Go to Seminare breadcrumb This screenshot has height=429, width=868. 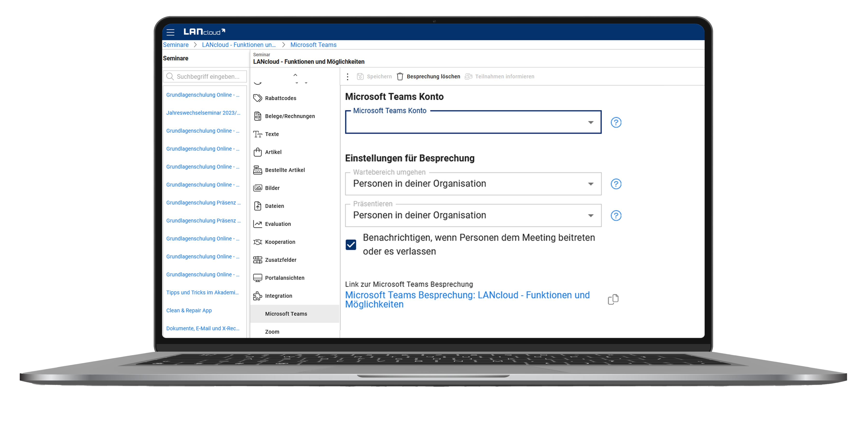(x=175, y=45)
